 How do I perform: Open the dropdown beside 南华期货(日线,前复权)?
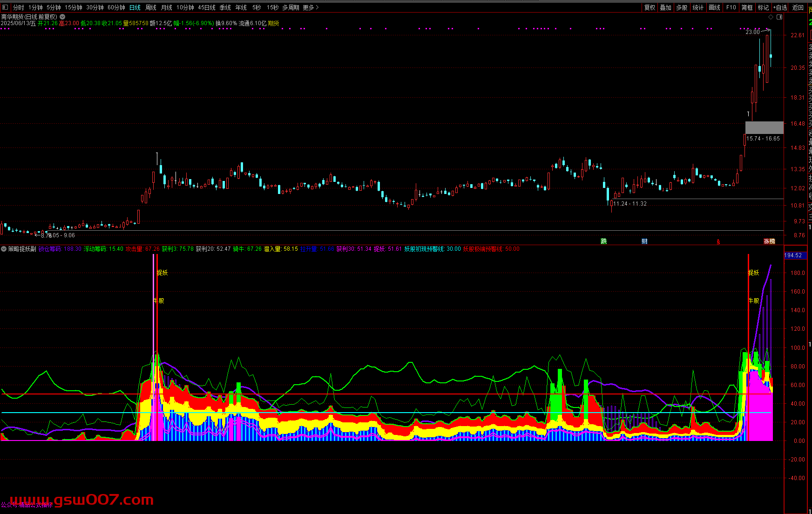pyautogui.click(x=62, y=17)
